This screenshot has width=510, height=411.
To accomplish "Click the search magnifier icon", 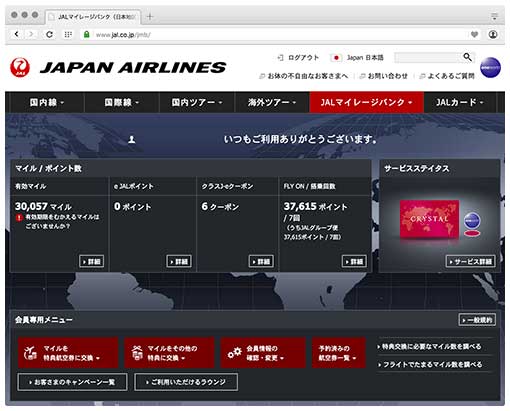I will tap(468, 57).
